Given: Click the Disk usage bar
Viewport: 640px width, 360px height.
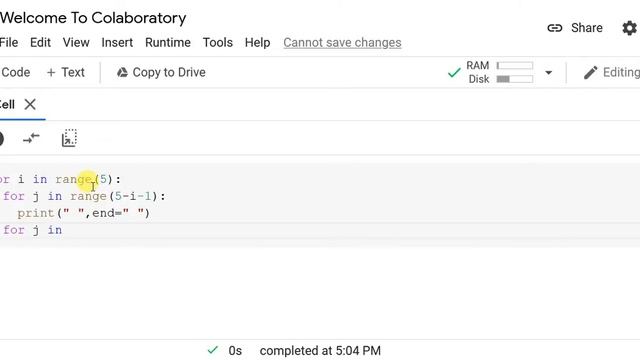Looking at the screenshot, I should coord(514,79).
